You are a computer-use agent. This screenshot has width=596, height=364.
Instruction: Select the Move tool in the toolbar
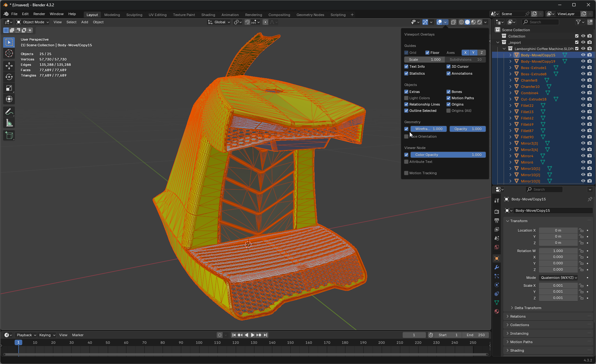[9, 66]
